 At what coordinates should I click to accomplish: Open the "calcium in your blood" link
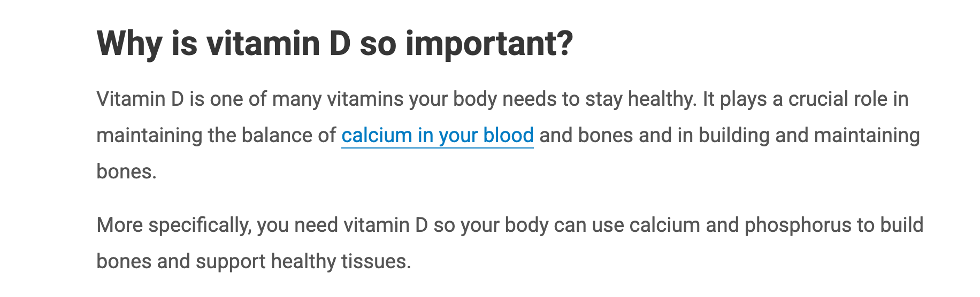437,136
